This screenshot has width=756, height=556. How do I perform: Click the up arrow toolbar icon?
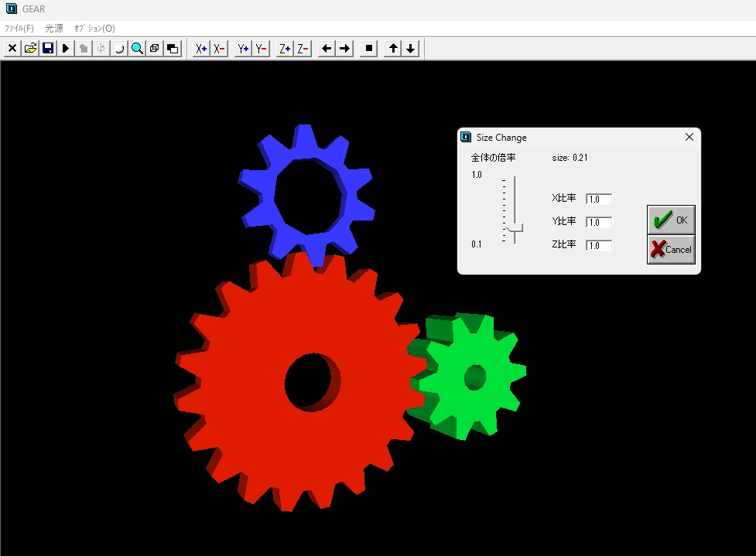(x=393, y=49)
